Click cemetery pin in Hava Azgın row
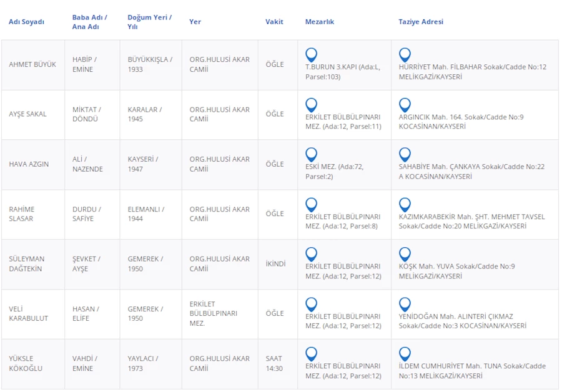This screenshot has height=392, width=562. (311, 155)
